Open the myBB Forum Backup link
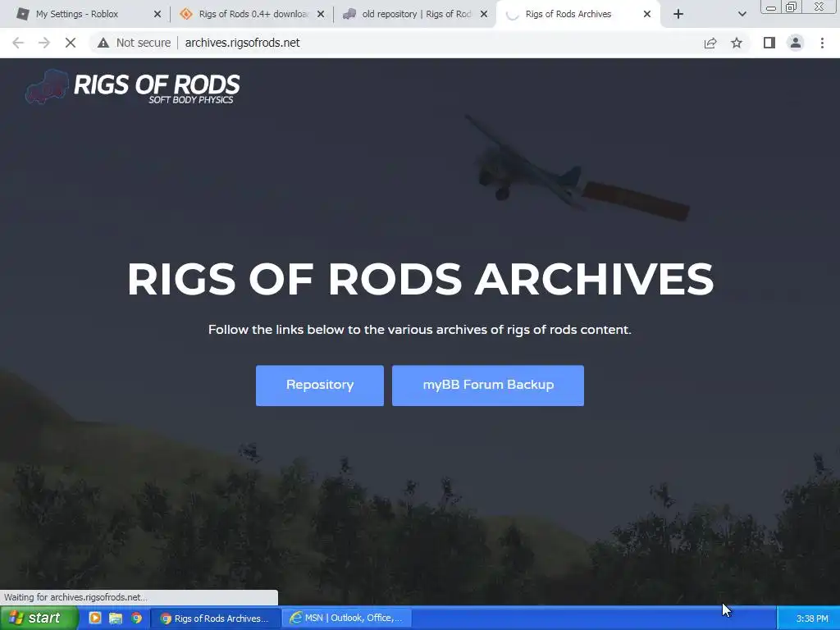The image size is (840, 630). point(487,386)
